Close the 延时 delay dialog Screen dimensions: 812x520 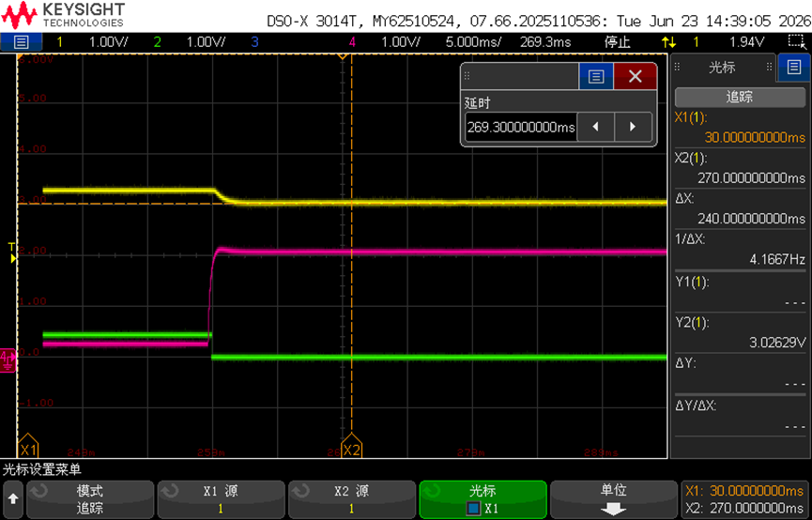[x=635, y=77]
